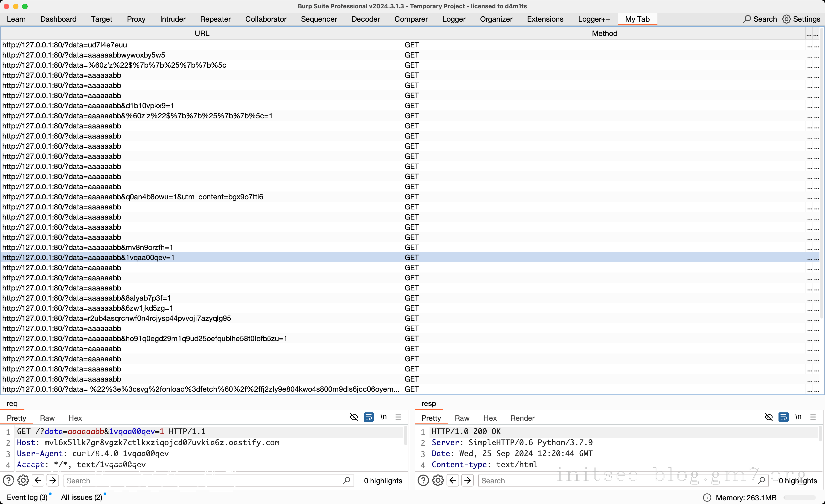
Task: Open response panel search settings gear
Action: click(438, 481)
